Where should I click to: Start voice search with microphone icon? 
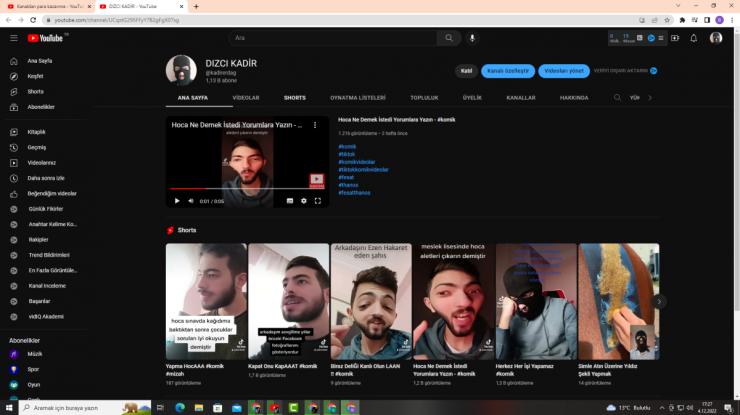tap(472, 38)
